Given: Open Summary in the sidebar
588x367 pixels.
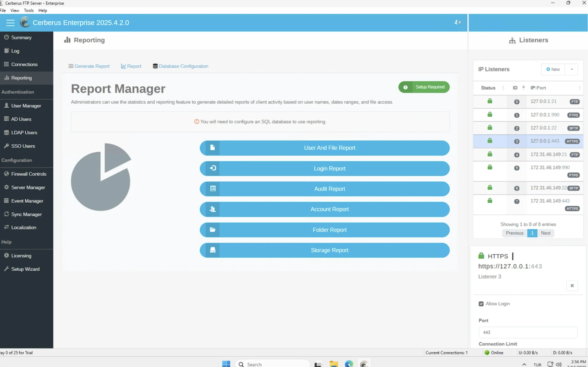Looking at the screenshot, I should coord(27,37).
